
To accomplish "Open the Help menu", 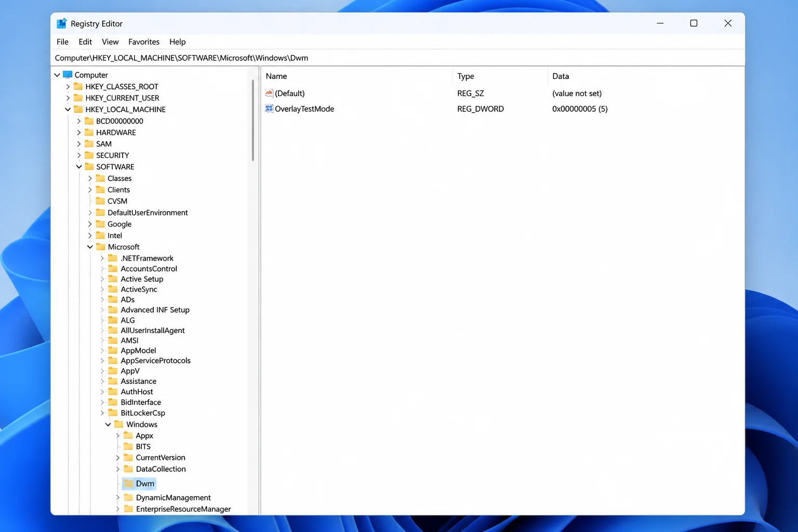I will [177, 42].
